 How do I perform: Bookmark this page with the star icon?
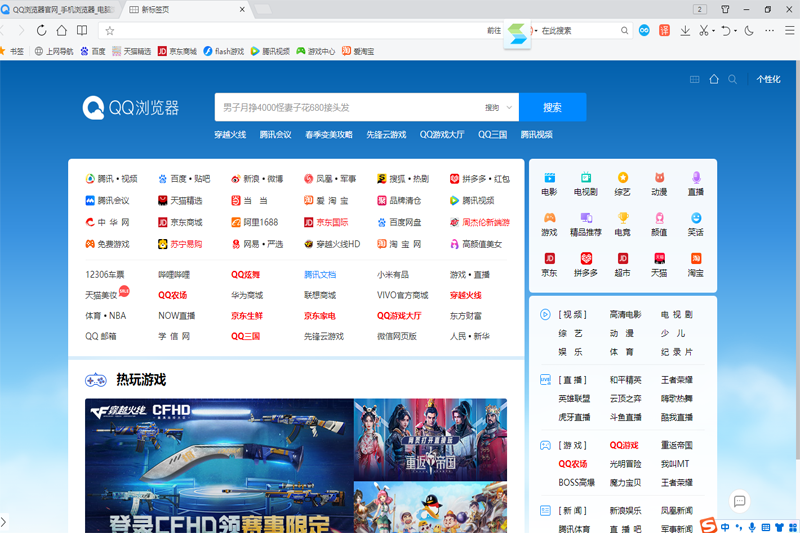tap(110, 31)
